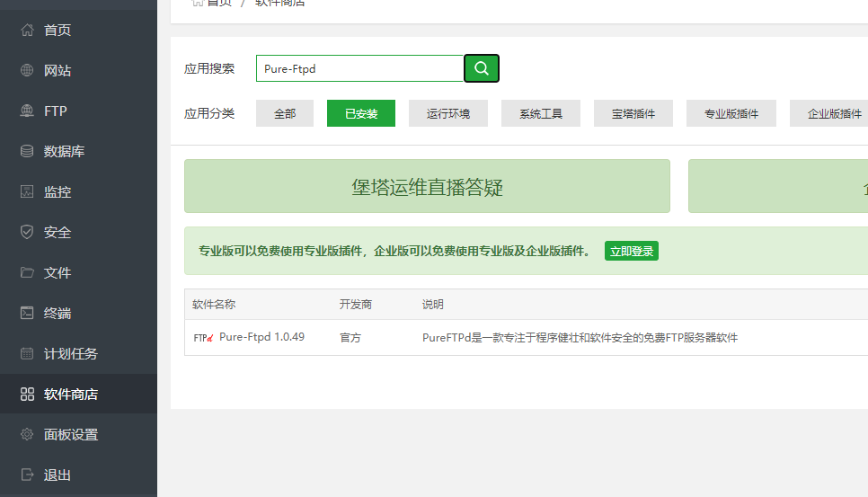The image size is (868, 497).
Task: Click the exit icon beside 退出
Action: 27,475
